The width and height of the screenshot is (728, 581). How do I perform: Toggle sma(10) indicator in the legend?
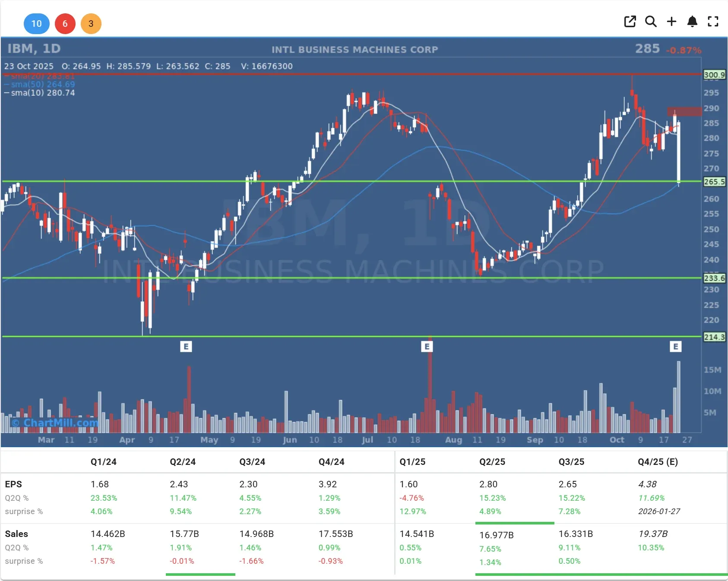point(39,93)
